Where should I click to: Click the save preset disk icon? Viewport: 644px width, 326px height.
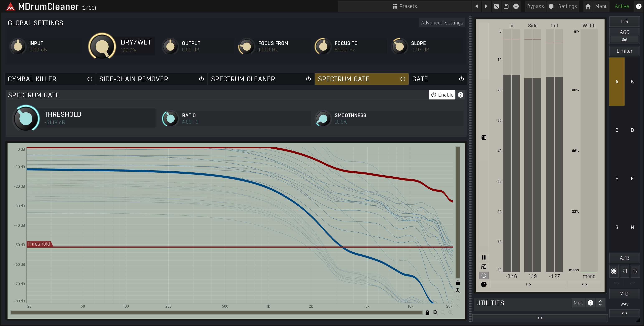[x=506, y=6]
